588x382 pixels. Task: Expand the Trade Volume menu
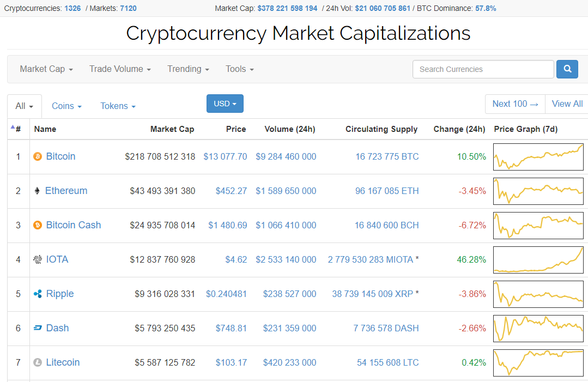(x=120, y=69)
